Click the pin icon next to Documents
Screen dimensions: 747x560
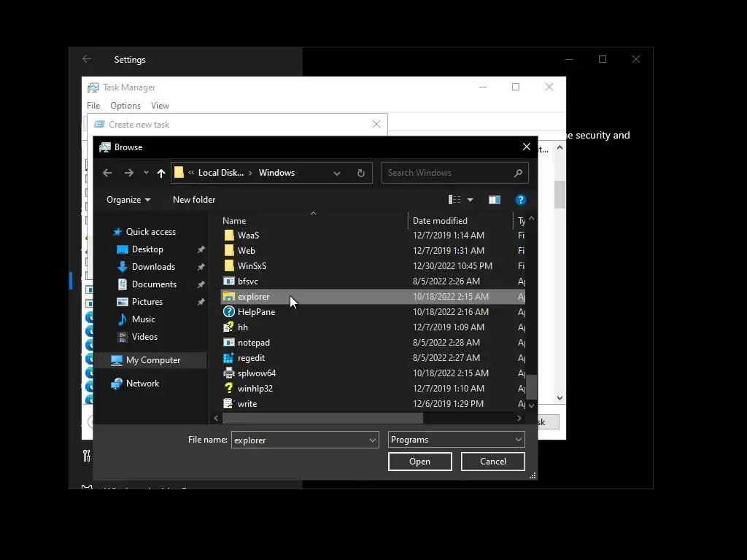(x=201, y=284)
